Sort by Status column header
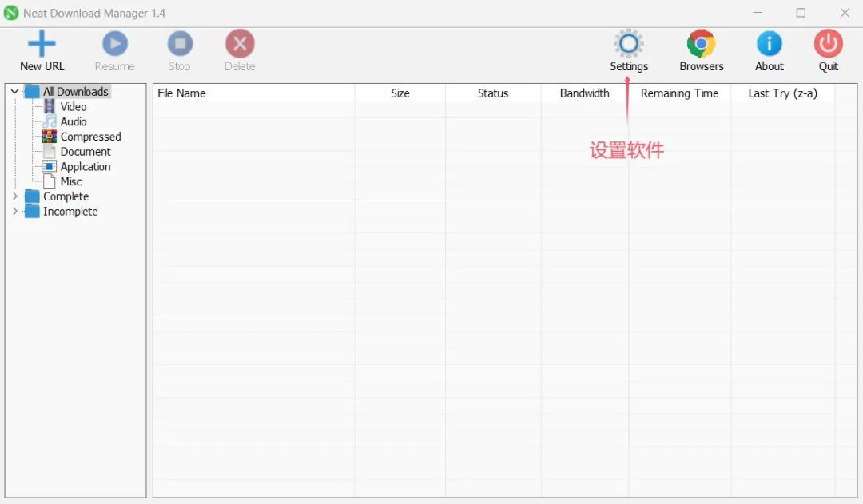 coord(493,93)
